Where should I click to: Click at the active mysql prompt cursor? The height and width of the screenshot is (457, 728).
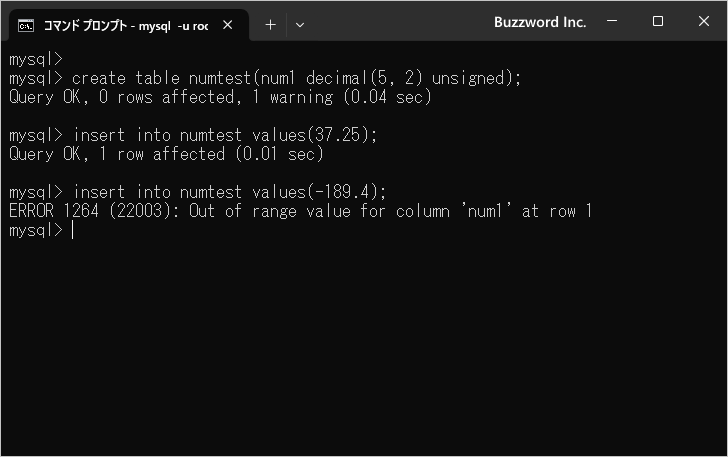click(x=73, y=230)
